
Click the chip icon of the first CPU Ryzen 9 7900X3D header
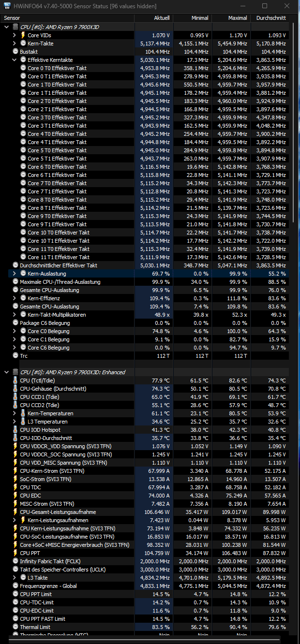pos(15,27)
